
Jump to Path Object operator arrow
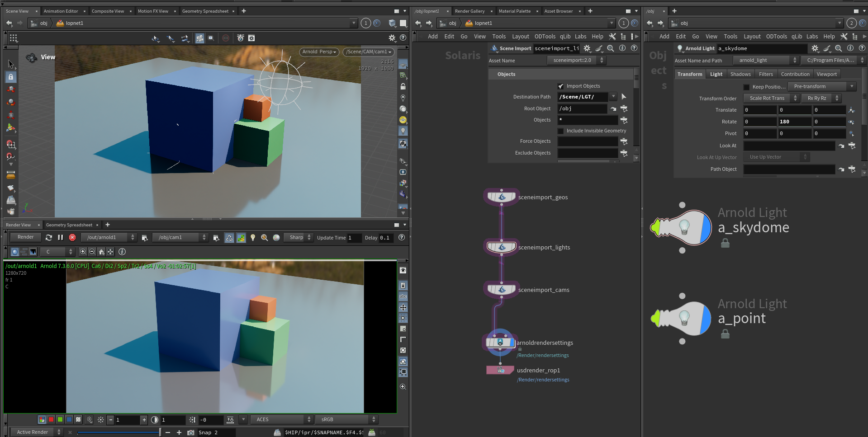[841, 169]
